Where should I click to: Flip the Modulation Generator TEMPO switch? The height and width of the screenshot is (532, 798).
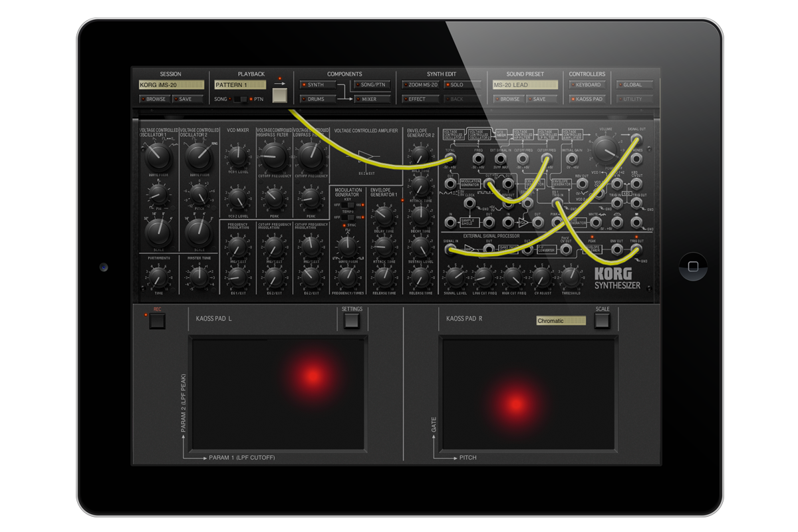coord(348,217)
